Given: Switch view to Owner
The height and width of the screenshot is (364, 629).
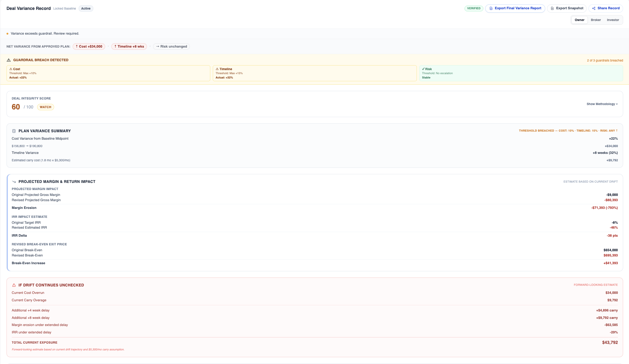Looking at the screenshot, I should (x=580, y=20).
